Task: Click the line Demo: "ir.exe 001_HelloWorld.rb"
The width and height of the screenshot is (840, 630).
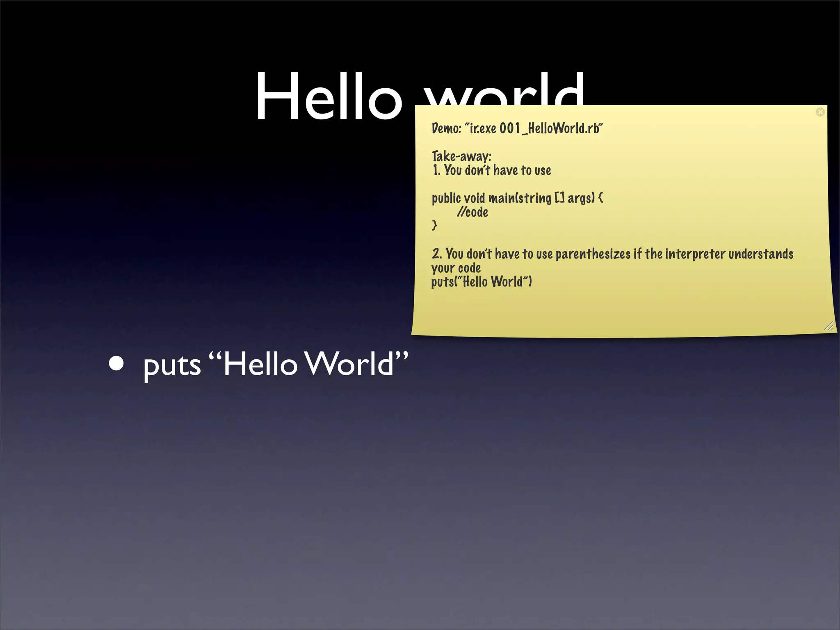Action: pyautogui.click(x=517, y=128)
